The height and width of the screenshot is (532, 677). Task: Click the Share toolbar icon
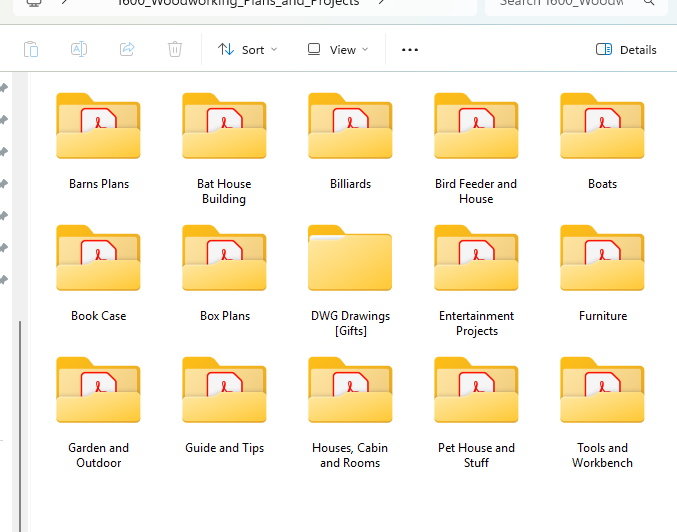point(127,49)
